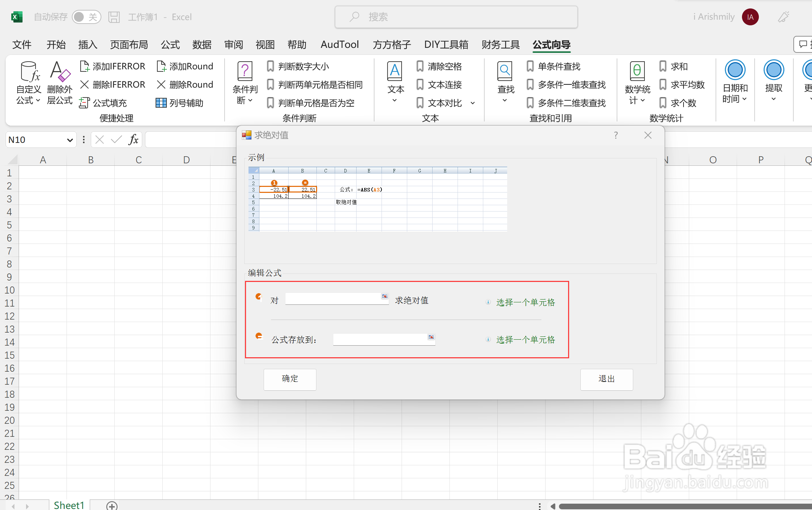Add a new sheet with plus icon
This screenshot has width=812, height=510.
click(x=112, y=506)
